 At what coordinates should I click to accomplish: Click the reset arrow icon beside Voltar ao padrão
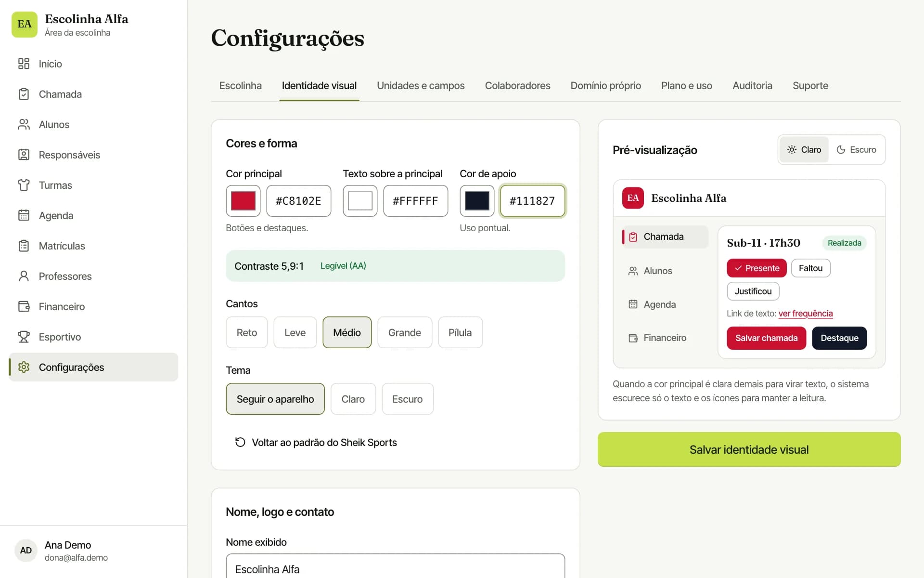[240, 442]
